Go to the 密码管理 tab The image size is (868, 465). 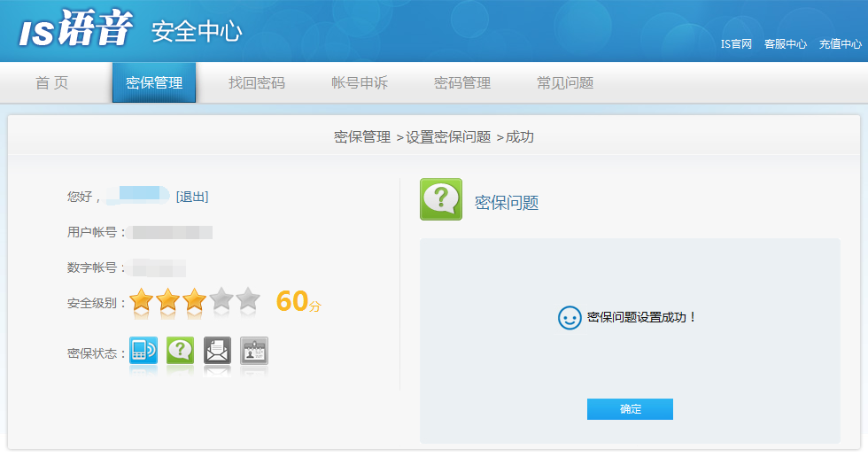pyautogui.click(x=462, y=83)
